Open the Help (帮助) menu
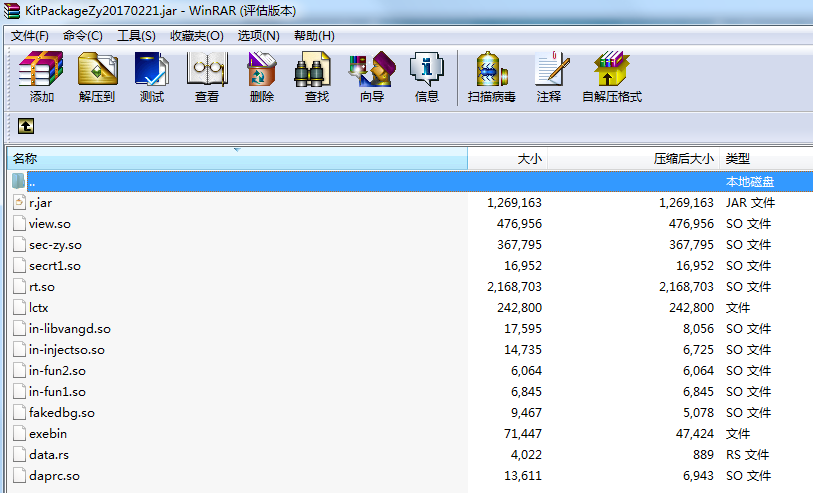The width and height of the screenshot is (813, 493). (x=314, y=36)
